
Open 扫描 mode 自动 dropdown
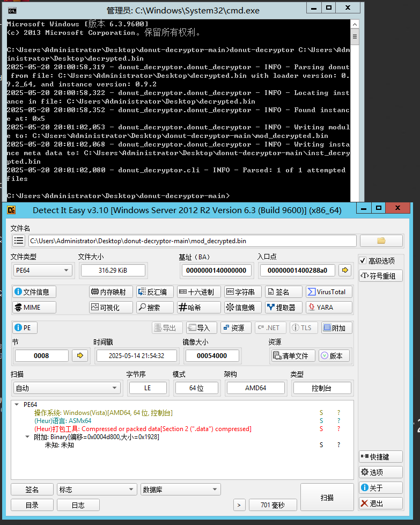[x=67, y=388]
